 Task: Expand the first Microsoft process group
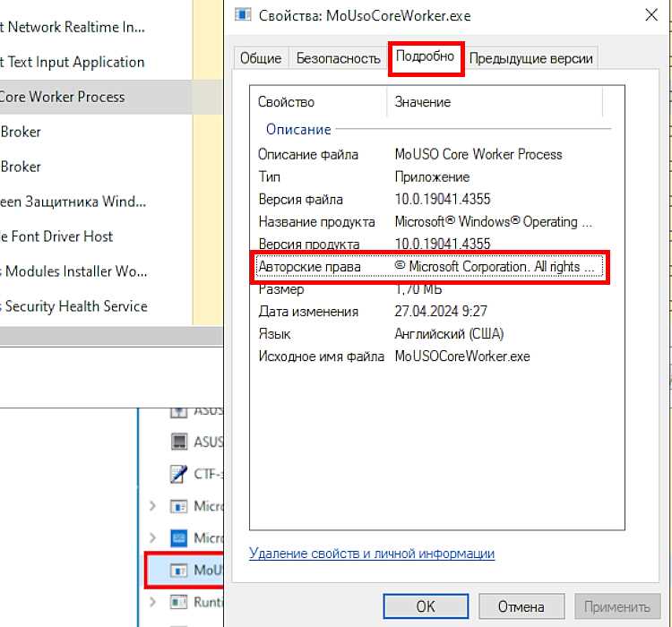152,506
